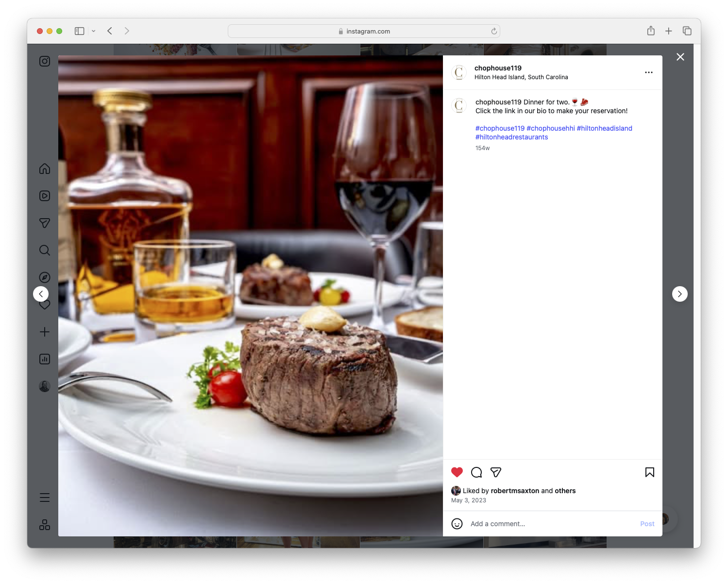This screenshot has height=584, width=728.
Task: Share post with the paper-plane icon under the photo
Action: (x=496, y=472)
